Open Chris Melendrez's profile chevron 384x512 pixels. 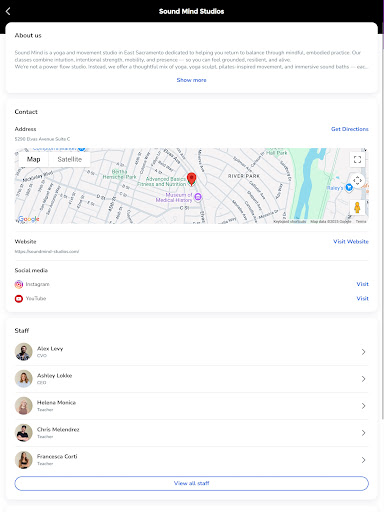click(x=363, y=433)
